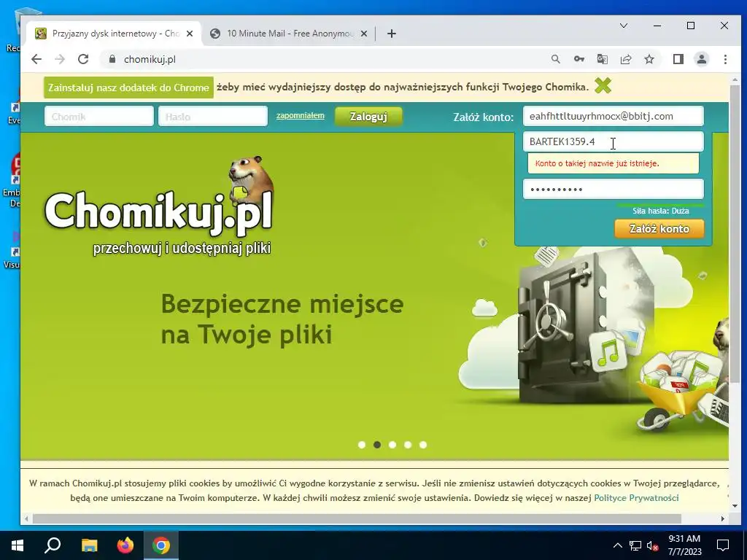Image resolution: width=747 pixels, height=560 pixels.
Task: Go back using the browser back arrow
Action: point(36,59)
